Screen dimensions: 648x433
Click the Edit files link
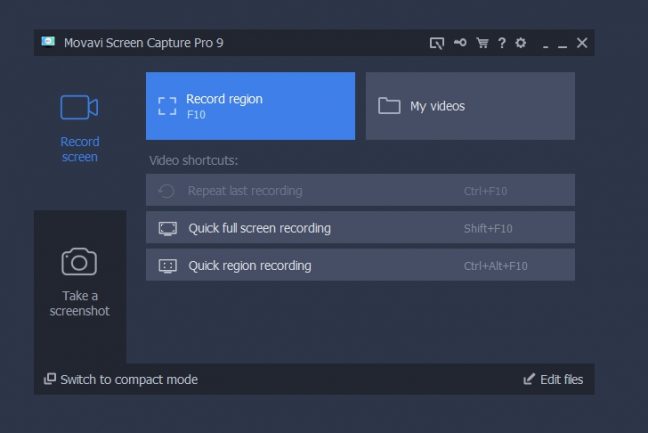point(561,380)
